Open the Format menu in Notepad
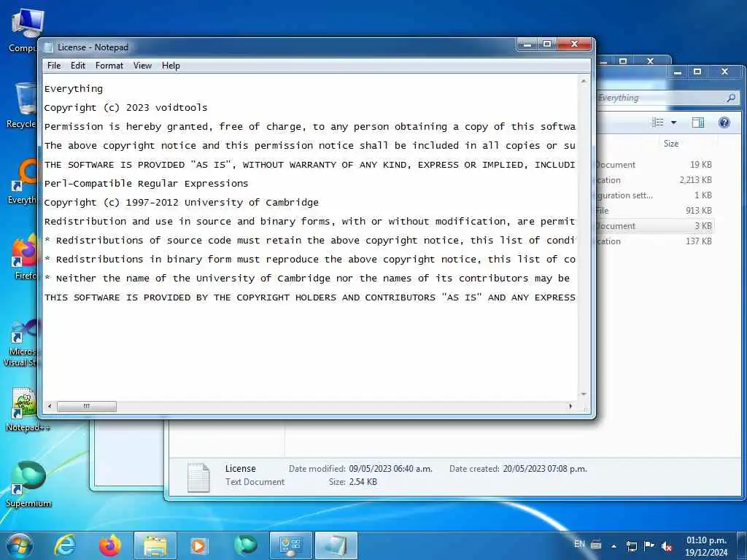Screen dimensions: 747x560 [109, 66]
